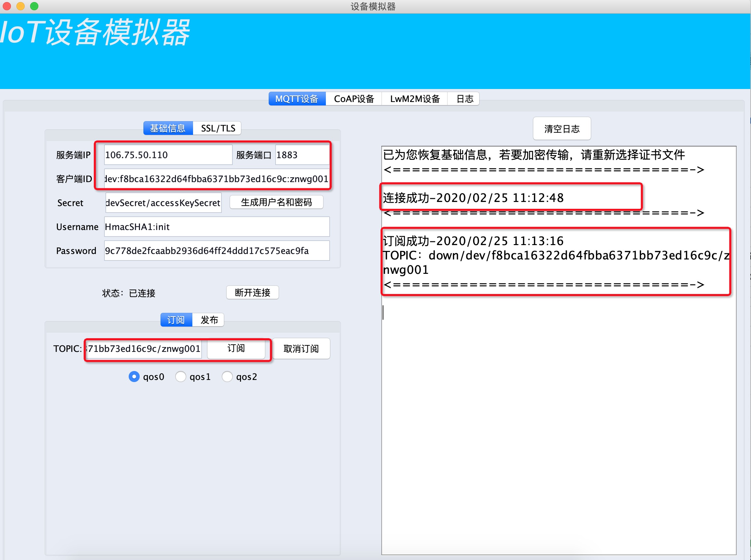Focus the 服务端口 port field
Viewport: 751px width, 560px height.
tap(301, 155)
